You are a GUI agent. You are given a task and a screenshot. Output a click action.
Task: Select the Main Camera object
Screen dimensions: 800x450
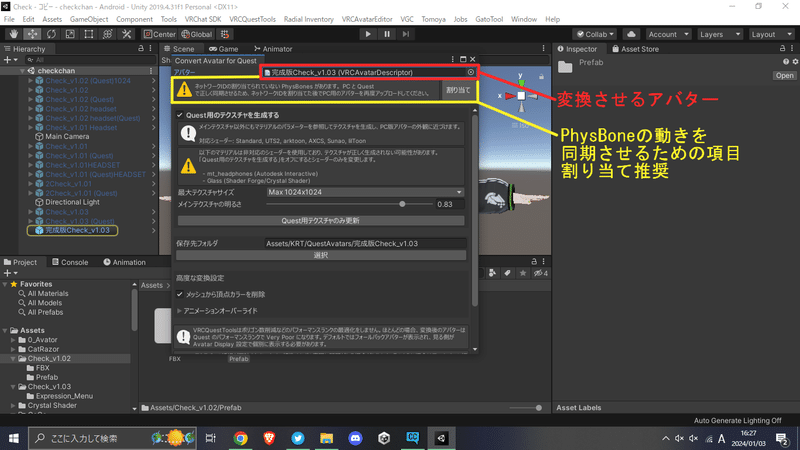67,137
